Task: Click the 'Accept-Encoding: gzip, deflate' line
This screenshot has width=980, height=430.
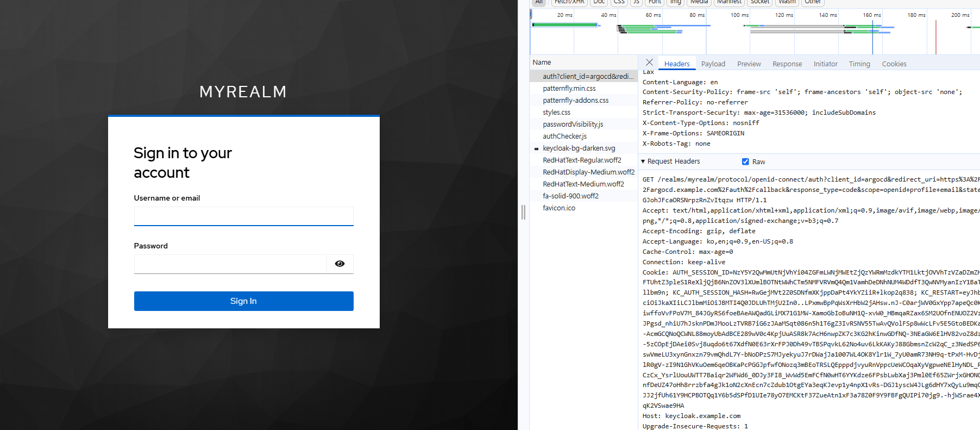Action: 699,231
